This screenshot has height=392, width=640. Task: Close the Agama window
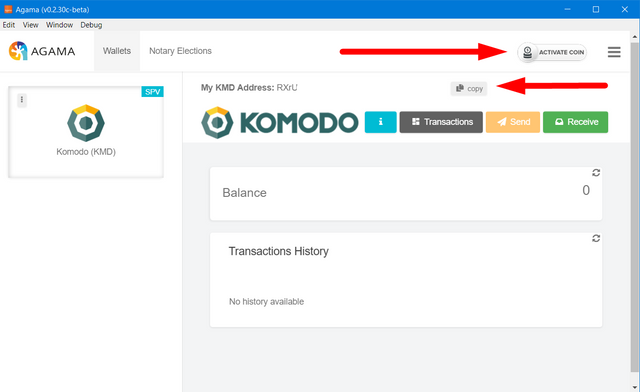[625, 9]
